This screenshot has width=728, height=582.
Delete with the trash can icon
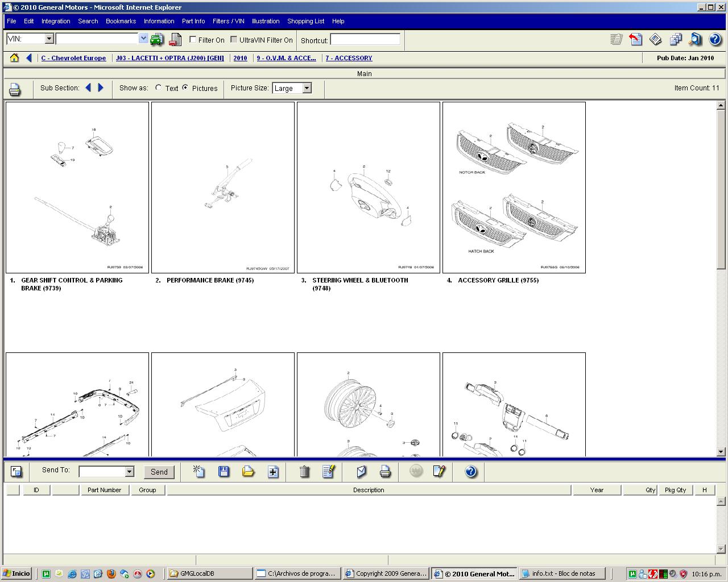tap(304, 471)
